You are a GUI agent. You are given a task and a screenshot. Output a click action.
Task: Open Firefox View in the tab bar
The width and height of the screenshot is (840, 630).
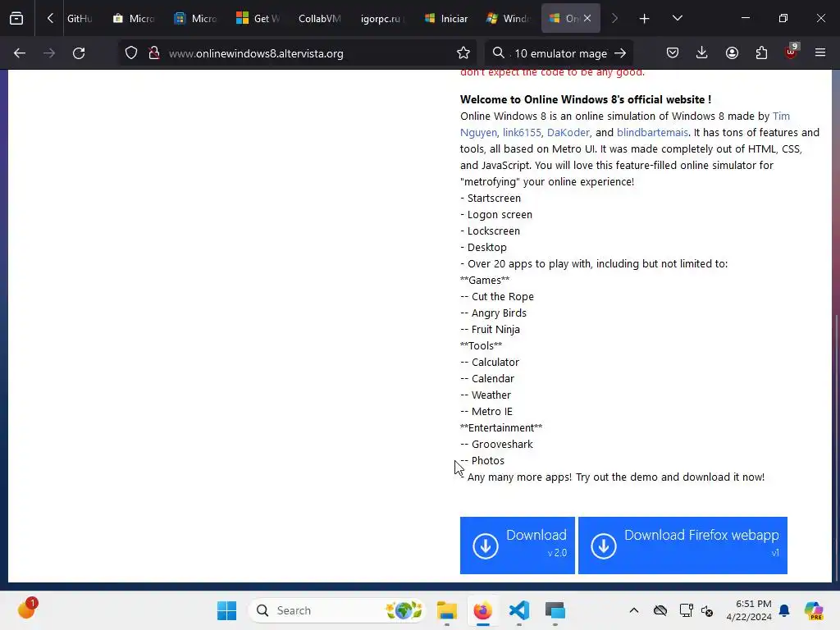[x=16, y=18]
